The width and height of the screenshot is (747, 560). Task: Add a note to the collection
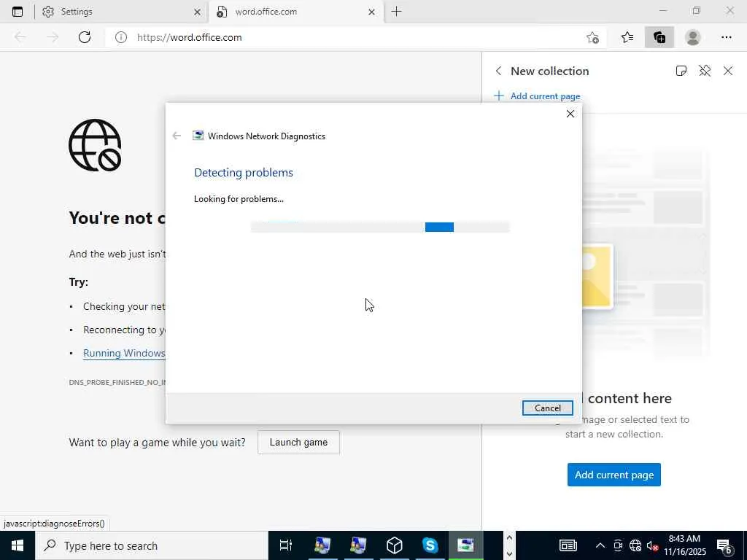681,71
